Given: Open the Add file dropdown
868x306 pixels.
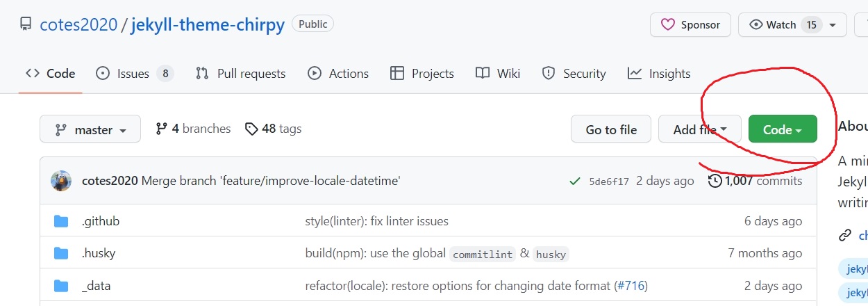Looking at the screenshot, I should coord(700,129).
